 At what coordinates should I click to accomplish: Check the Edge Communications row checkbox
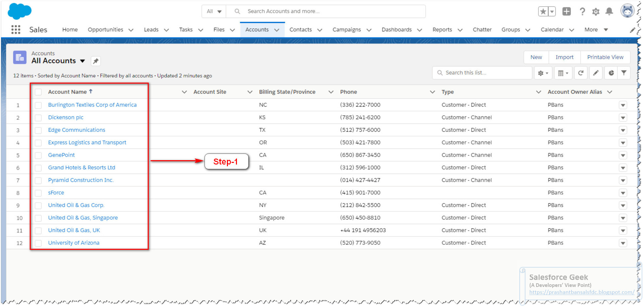[x=38, y=130]
